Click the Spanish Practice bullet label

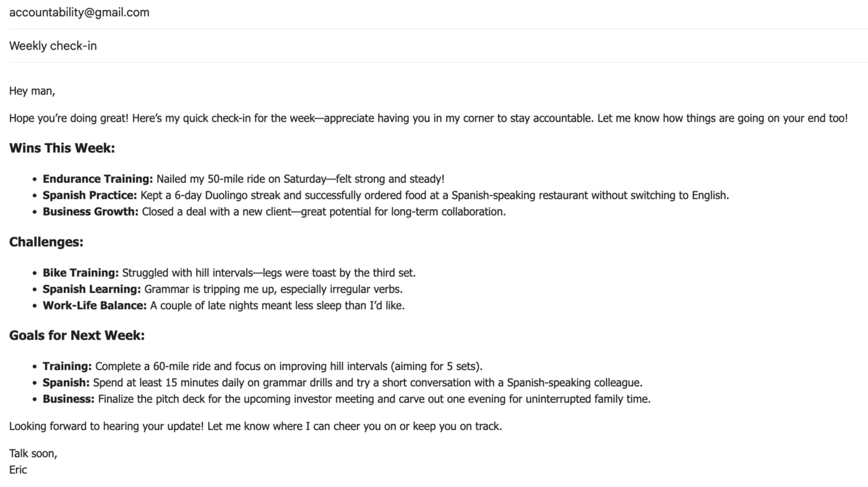pyautogui.click(x=90, y=195)
